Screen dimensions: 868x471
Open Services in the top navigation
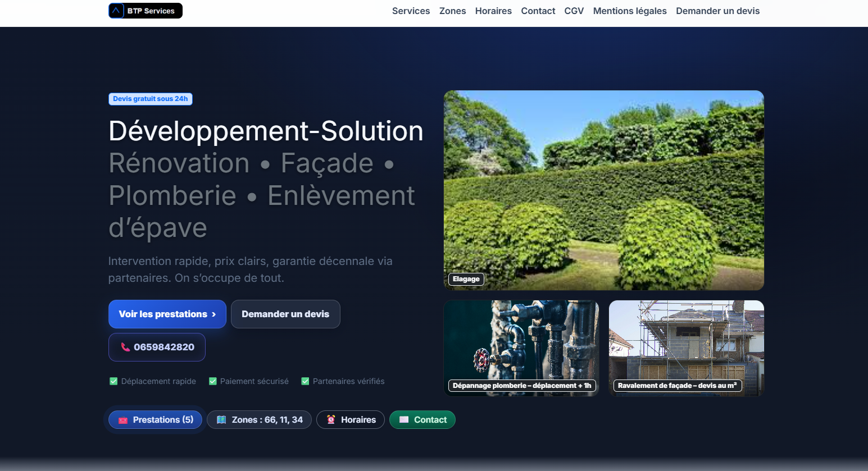tap(411, 11)
